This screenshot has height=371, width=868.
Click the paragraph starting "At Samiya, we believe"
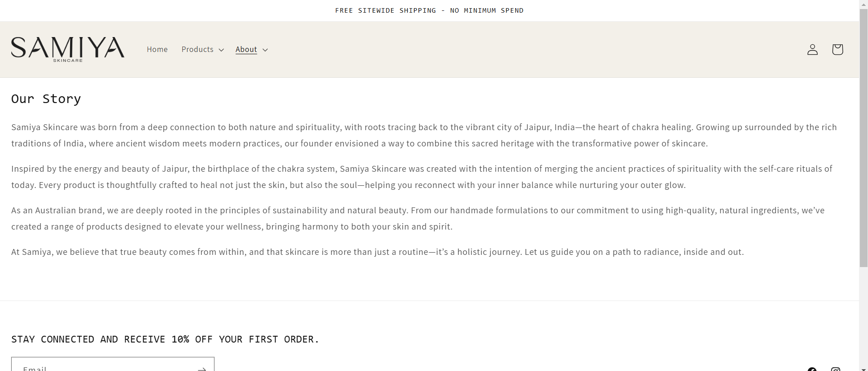click(x=377, y=252)
